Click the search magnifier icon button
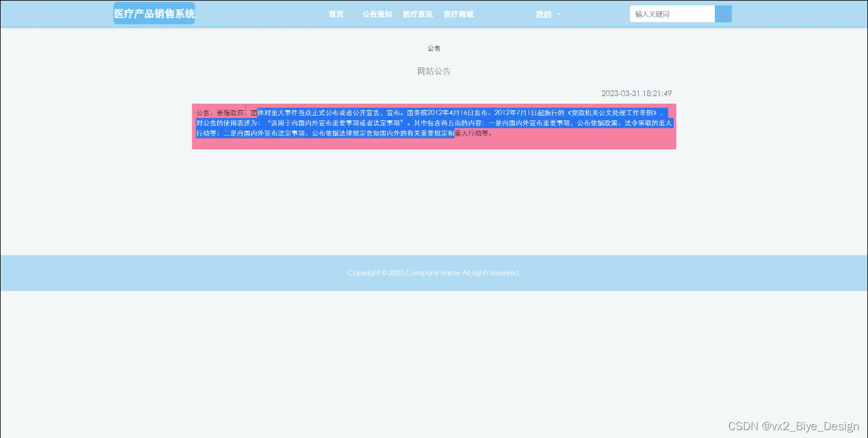This screenshot has height=438, width=868. click(723, 14)
